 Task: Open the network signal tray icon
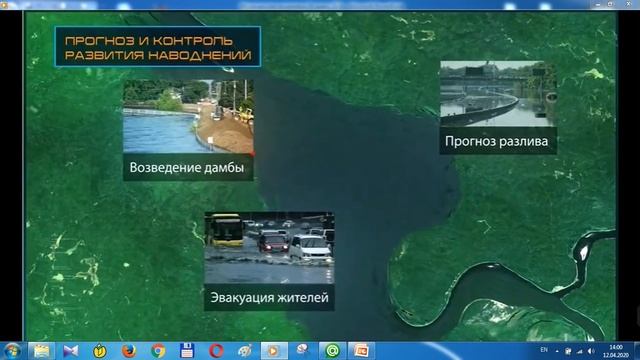click(580, 351)
